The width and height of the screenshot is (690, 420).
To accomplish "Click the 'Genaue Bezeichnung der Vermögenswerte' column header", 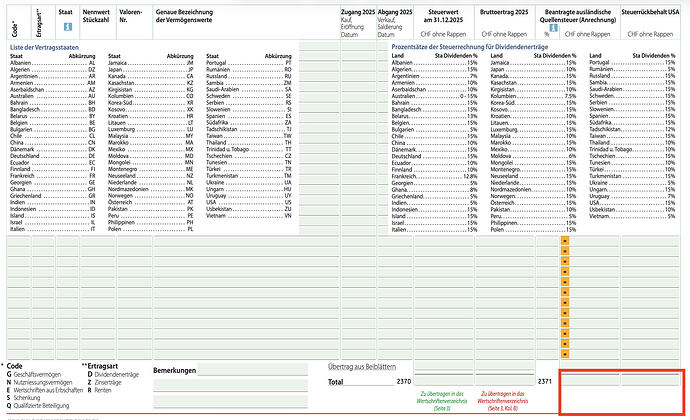I will click(x=184, y=16).
